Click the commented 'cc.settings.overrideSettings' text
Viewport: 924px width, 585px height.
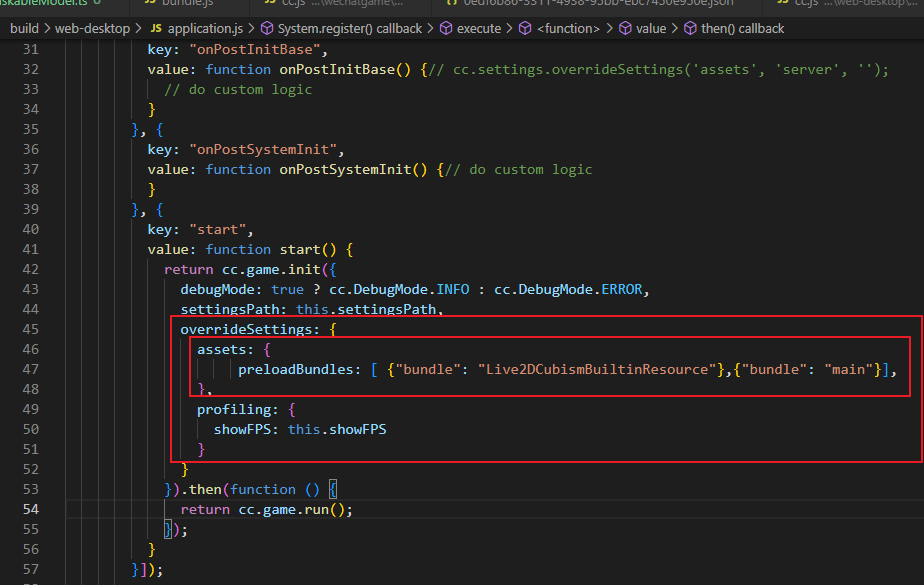point(567,70)
